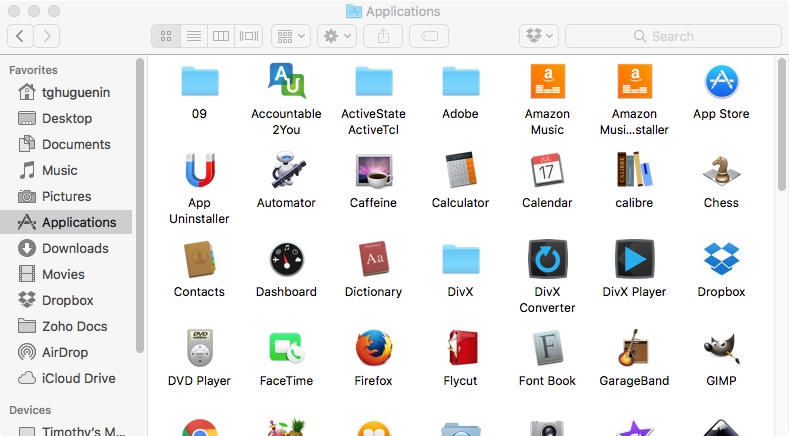Select the GarageBand guitar icon

(x=634, y=347)
